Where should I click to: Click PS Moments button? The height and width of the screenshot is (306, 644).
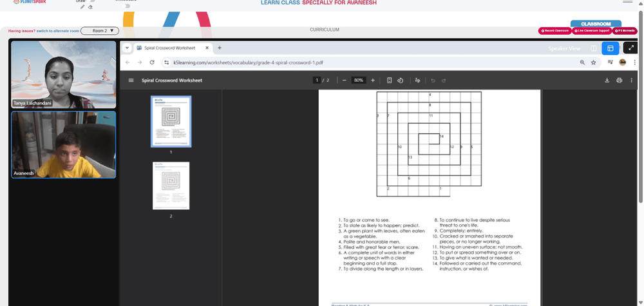click(x=625, y=31)
